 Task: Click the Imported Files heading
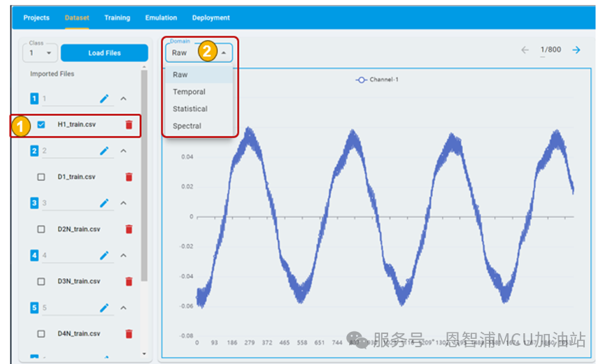[52, 73]
